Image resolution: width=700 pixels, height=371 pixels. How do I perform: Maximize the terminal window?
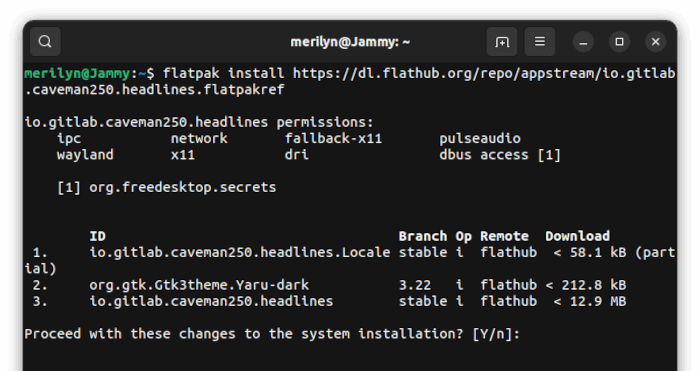(619, 42)
